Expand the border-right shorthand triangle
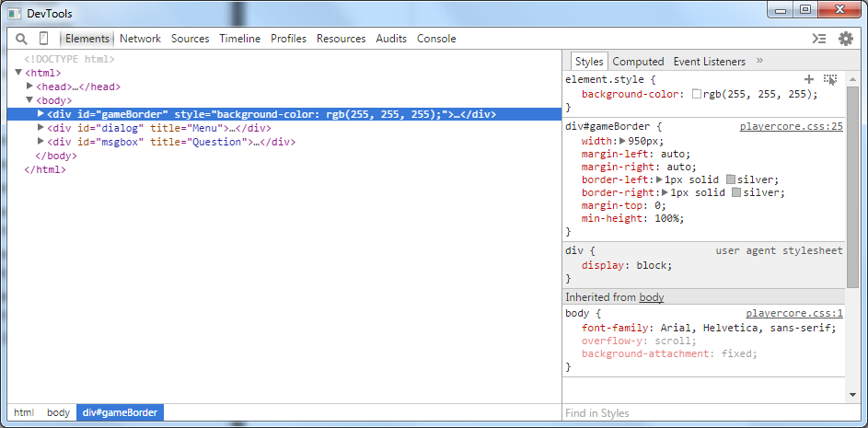The height and width of the screenshot is (428, 868). coord(665,192)
